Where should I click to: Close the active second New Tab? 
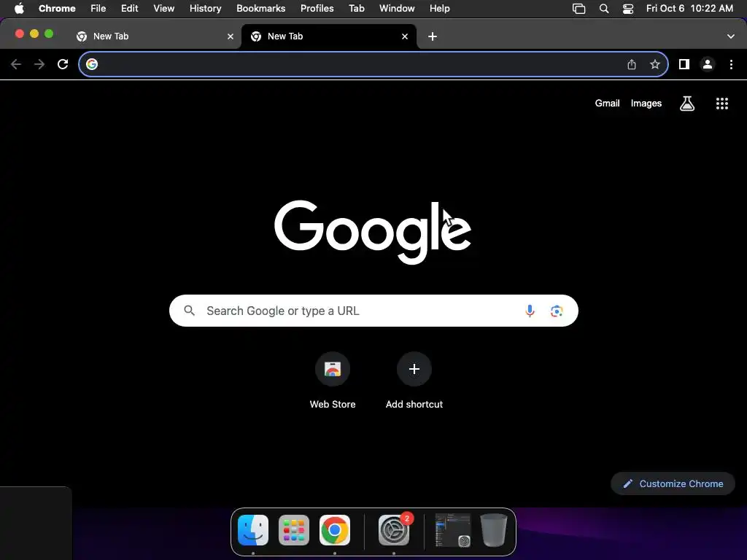405,36
